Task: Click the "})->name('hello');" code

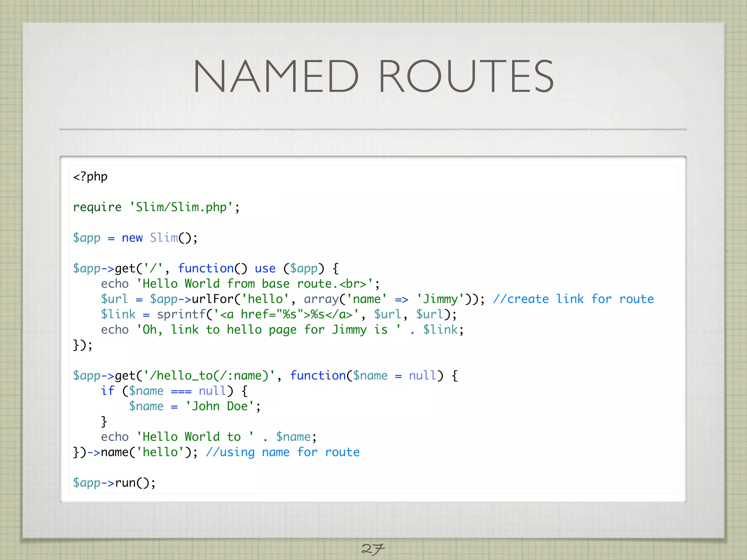Action: pos(135,452)
